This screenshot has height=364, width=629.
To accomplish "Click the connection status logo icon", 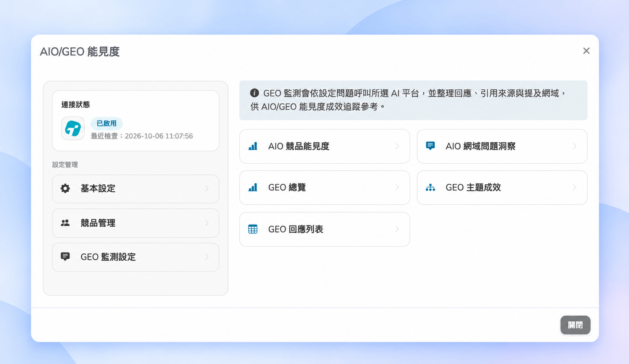I will point(73,128).
